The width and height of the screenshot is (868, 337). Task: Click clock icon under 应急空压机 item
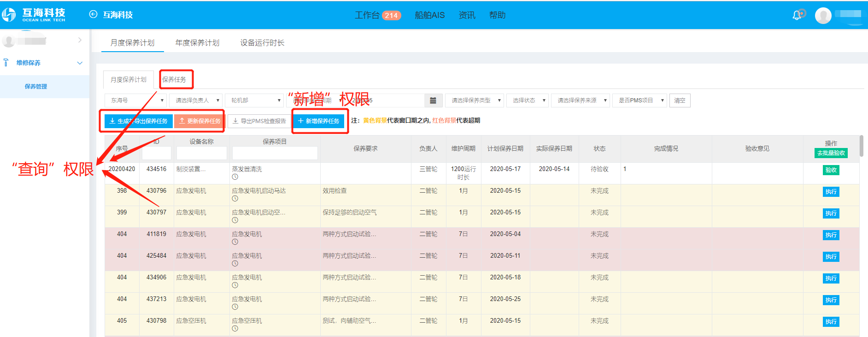[x=235, y=329]
